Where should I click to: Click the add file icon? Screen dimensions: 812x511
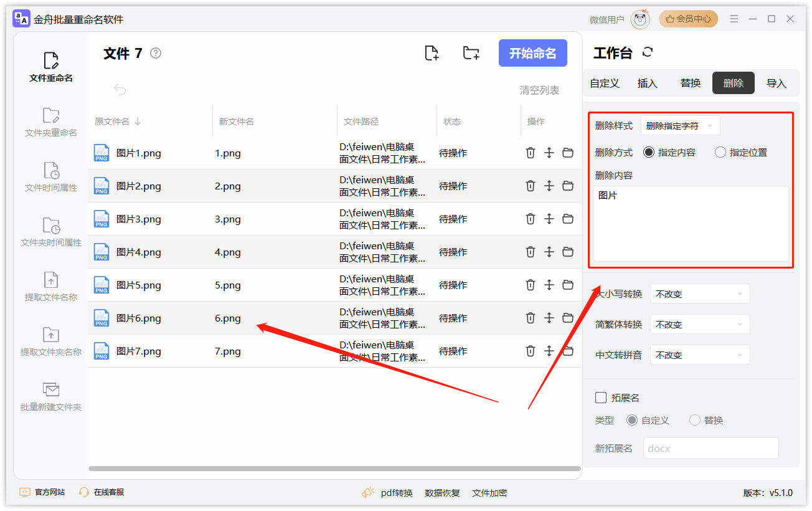(432, 54)
